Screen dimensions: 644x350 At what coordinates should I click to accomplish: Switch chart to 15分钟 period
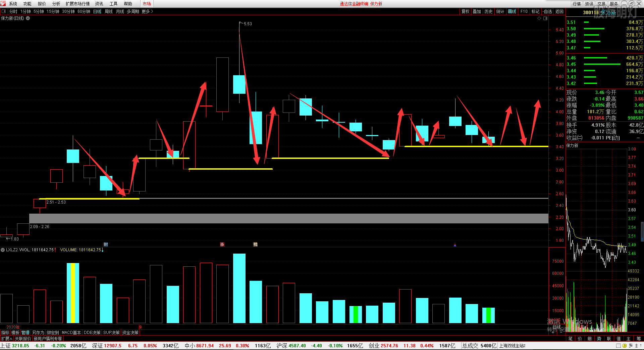click(53, 11)
